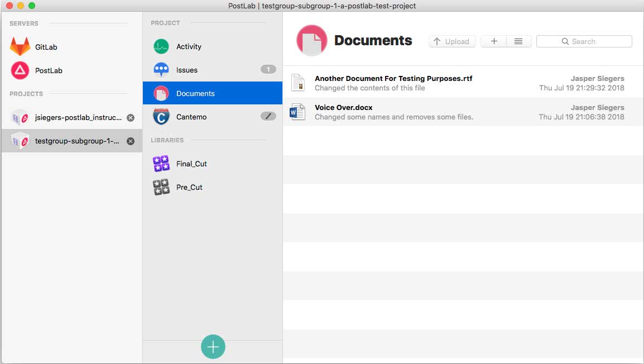644x364 pixels.
Task: Click the Cantemo edit pencil badge
Action: 268,116
